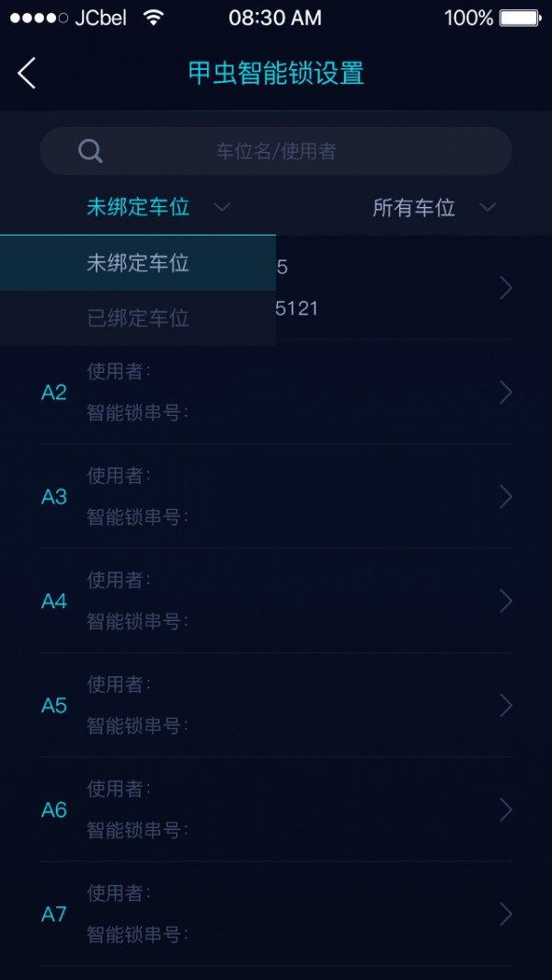The height and width of the screenshot is (980, 552).
Task: Choose 已绑定车位 from dropdown list
Action: click(138, 318)
